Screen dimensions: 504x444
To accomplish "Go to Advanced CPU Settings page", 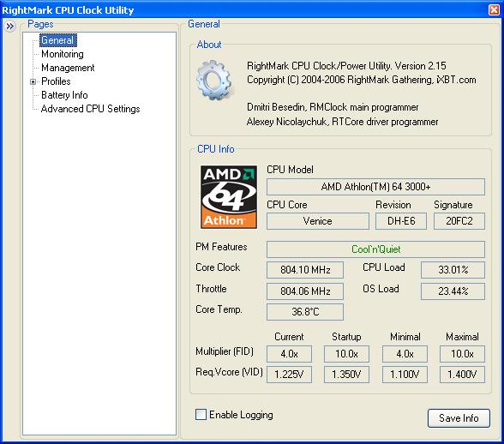I will pyautogui.click(x=90, y=109).
